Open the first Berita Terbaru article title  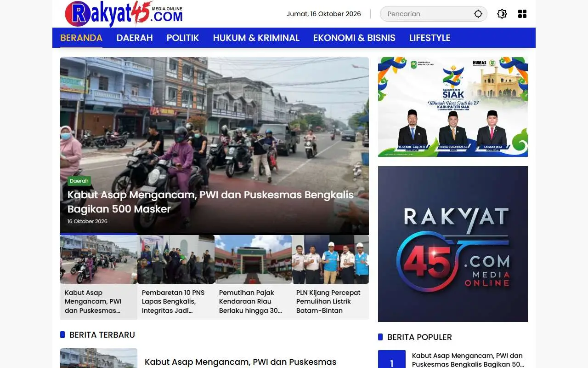(241, 362)
